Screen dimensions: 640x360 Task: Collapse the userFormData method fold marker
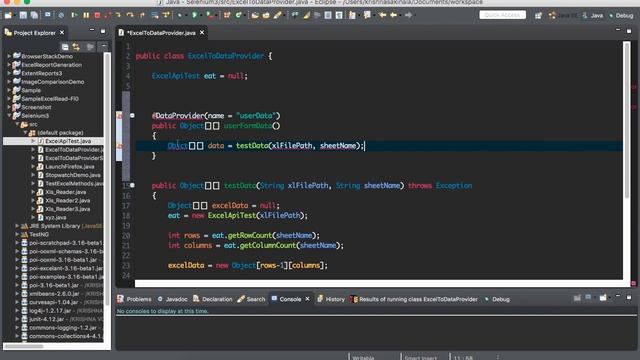click(132, 116)
